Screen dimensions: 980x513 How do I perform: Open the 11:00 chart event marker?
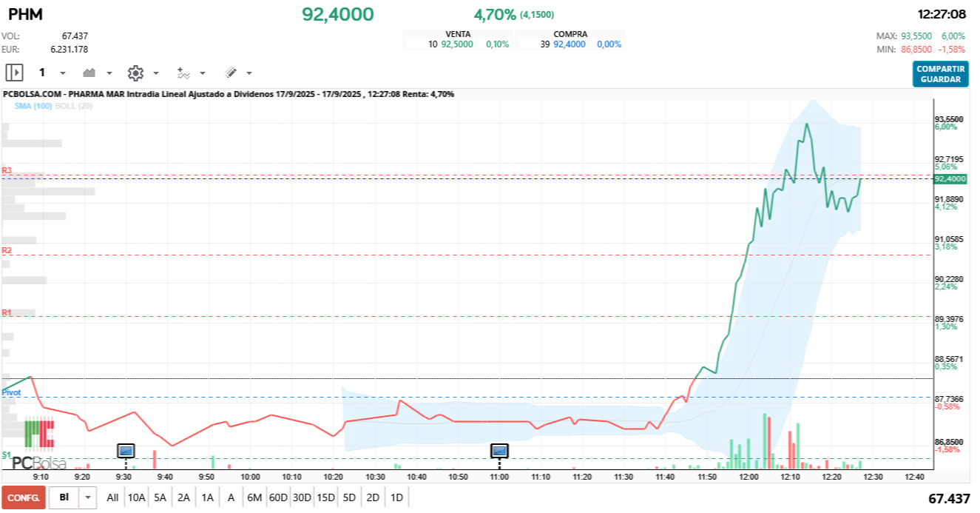pyautogui.click(x=499, y=450)
